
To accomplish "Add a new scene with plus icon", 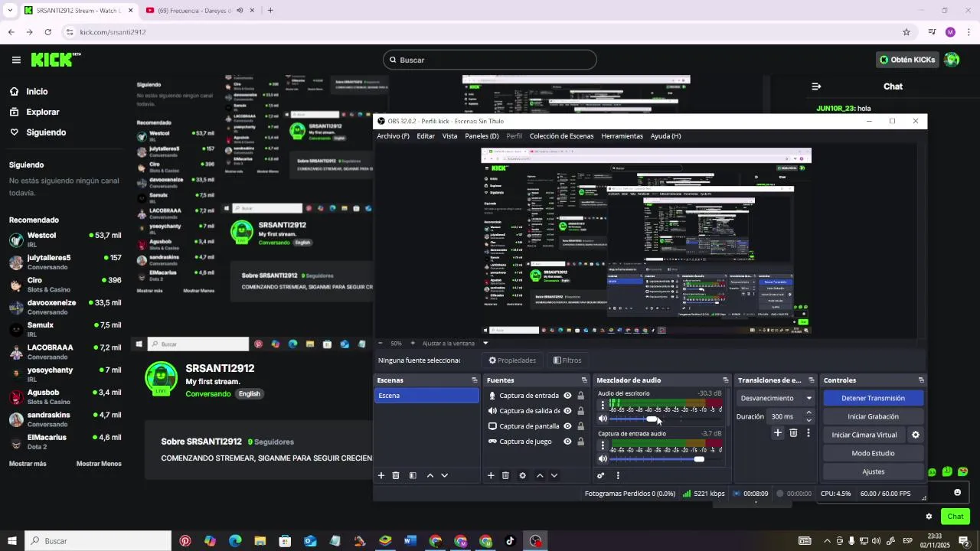I will point(381,475).
